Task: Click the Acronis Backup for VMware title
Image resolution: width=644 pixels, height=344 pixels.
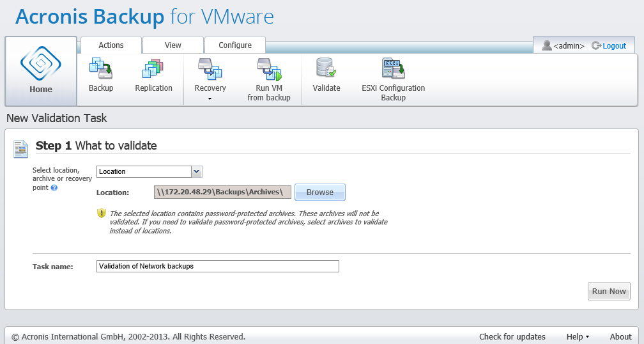Action: point(144,17)
